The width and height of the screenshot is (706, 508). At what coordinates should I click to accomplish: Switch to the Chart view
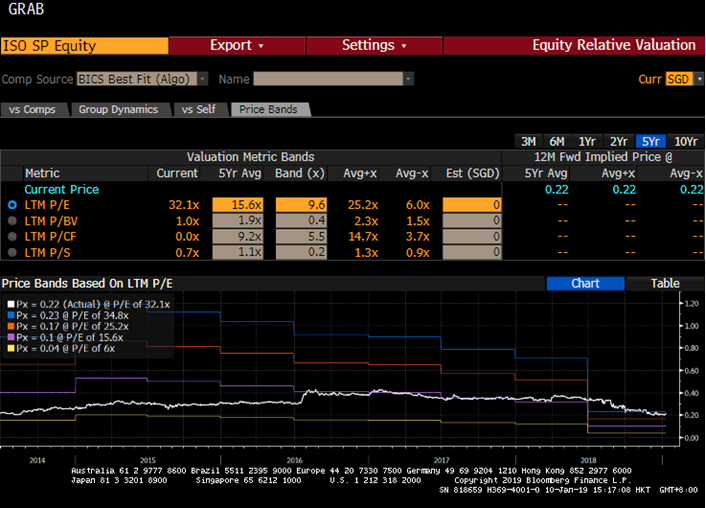(x=585, y=283)
